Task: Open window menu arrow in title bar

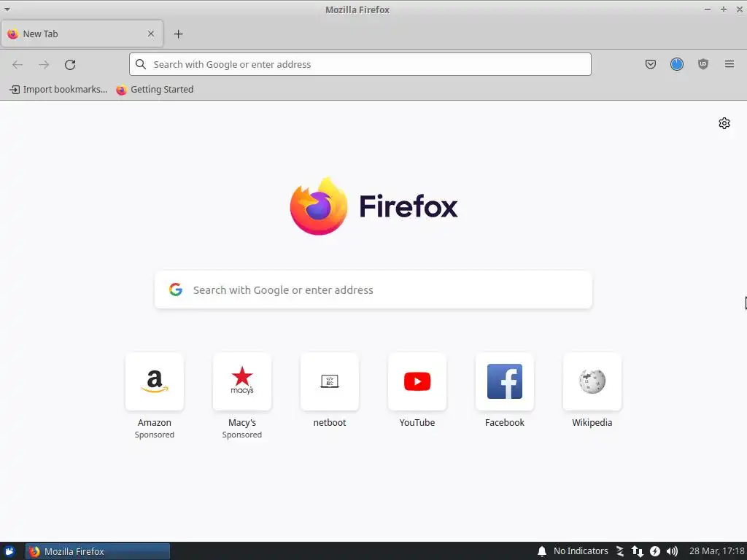Action: [7, 9]
